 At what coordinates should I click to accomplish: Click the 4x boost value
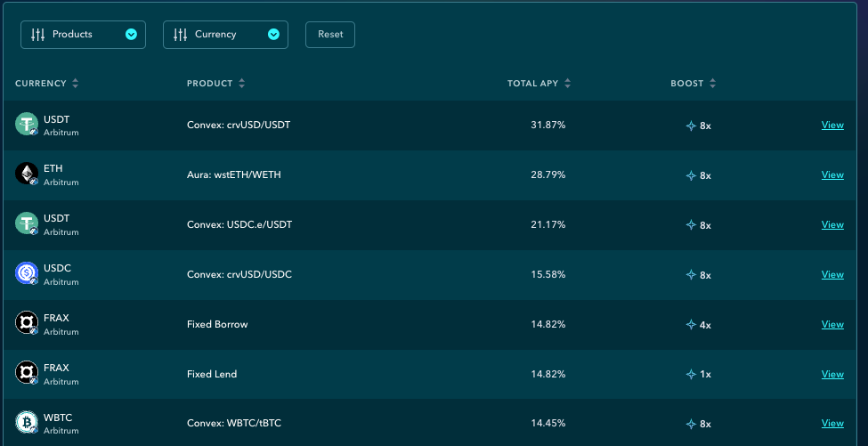pos(705,325)
